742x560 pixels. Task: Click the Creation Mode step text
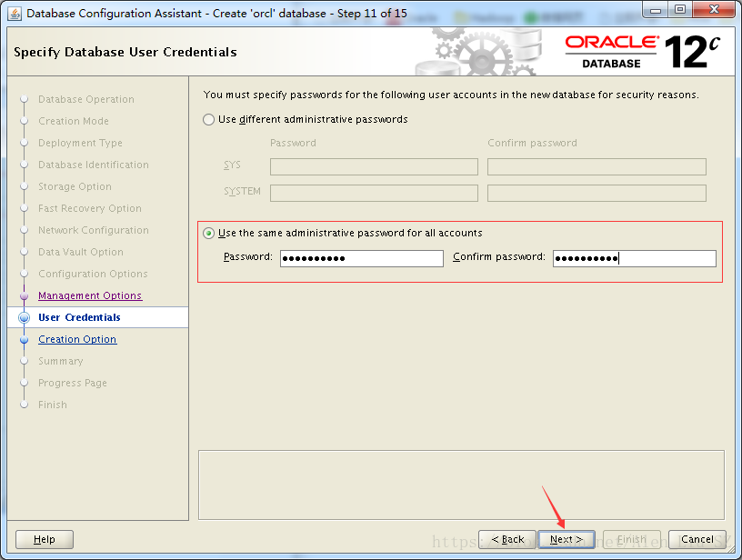click(74, 121)
